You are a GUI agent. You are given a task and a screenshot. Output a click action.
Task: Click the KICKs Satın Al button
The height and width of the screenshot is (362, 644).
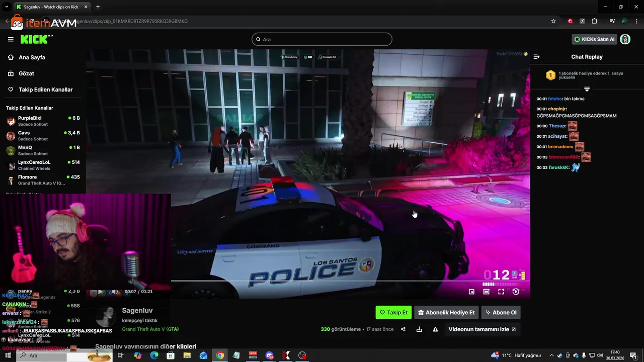coord(595,39)
